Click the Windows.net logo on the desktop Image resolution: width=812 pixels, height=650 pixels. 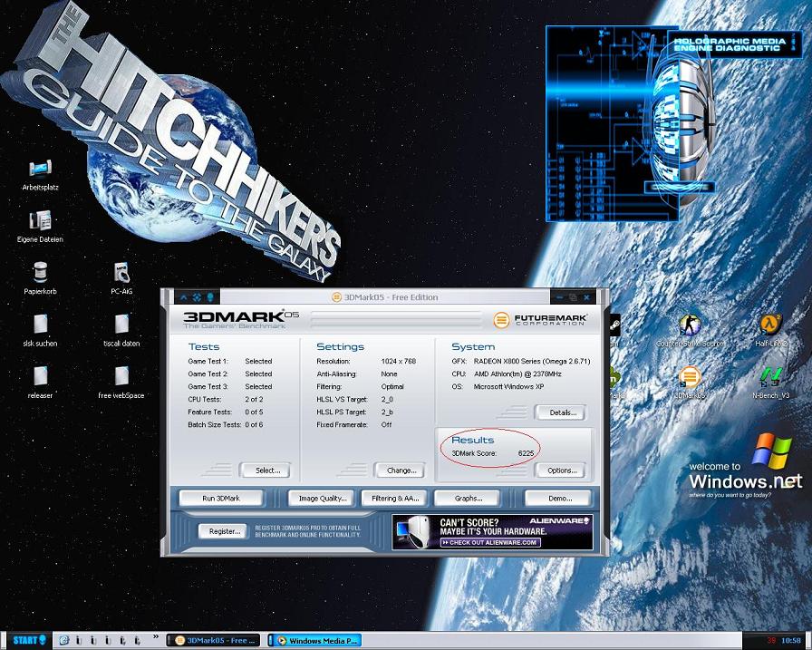pos(746,467)
